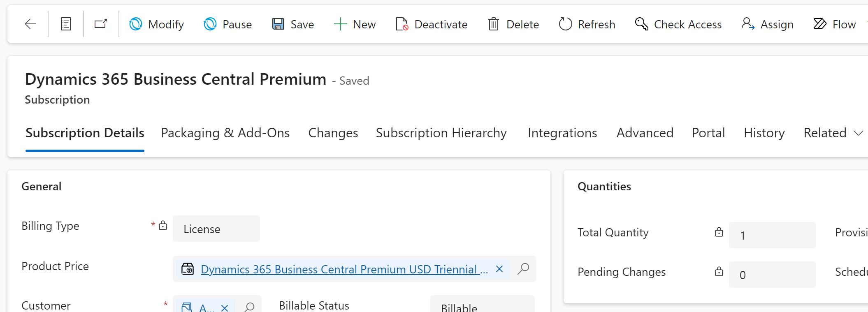Image resolution: width=868 pixels, height=312 pixels.
Task: Click the back arrow icon
Action: 30,24
